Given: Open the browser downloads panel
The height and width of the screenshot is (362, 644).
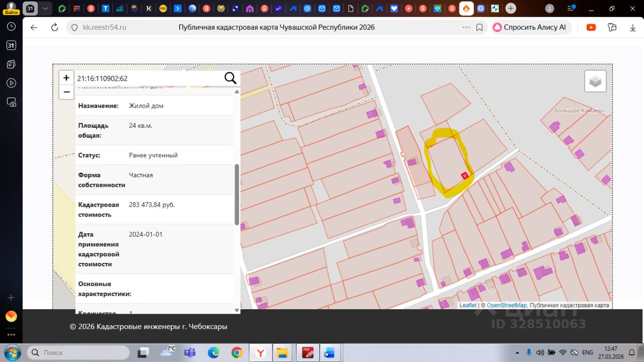Looking at the screenshot, I should tap(633, 28).
